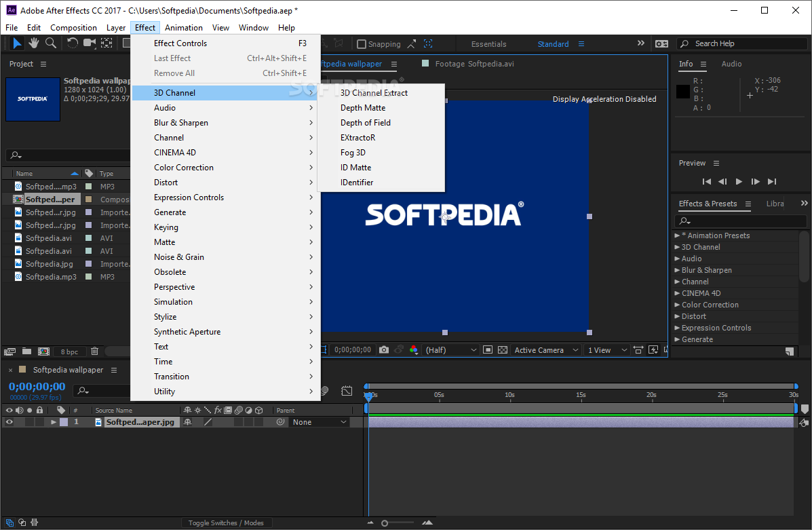Select the Hand tool

(x=34, y=43)
